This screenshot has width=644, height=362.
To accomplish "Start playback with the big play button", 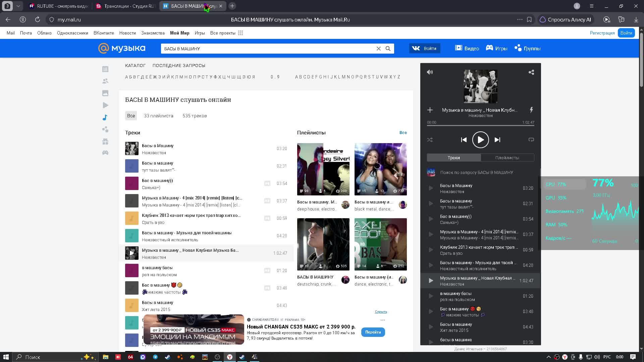I will tap(481, 140).
